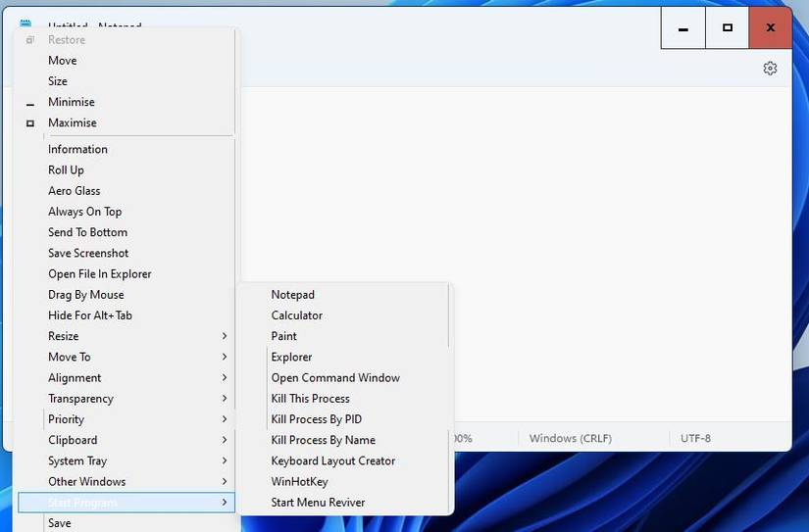Screen dimensions: 809x532
Task: Click the Notepad app icon in title bar
Action: [25, 24]
